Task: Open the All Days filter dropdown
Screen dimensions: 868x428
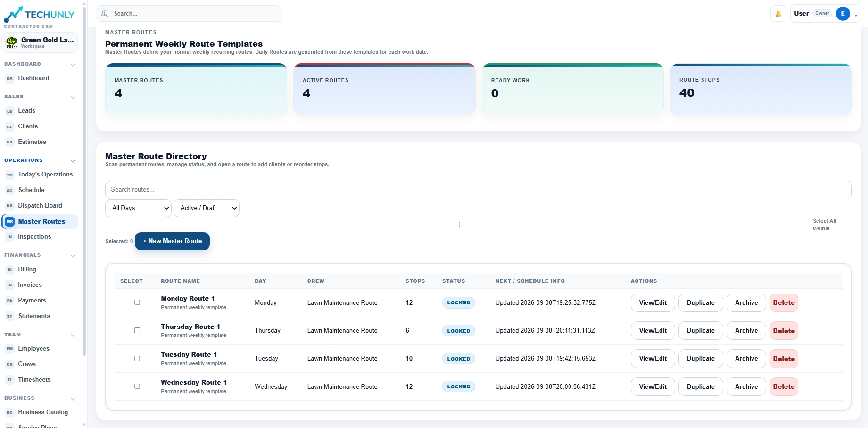Action: click(138, 208)
